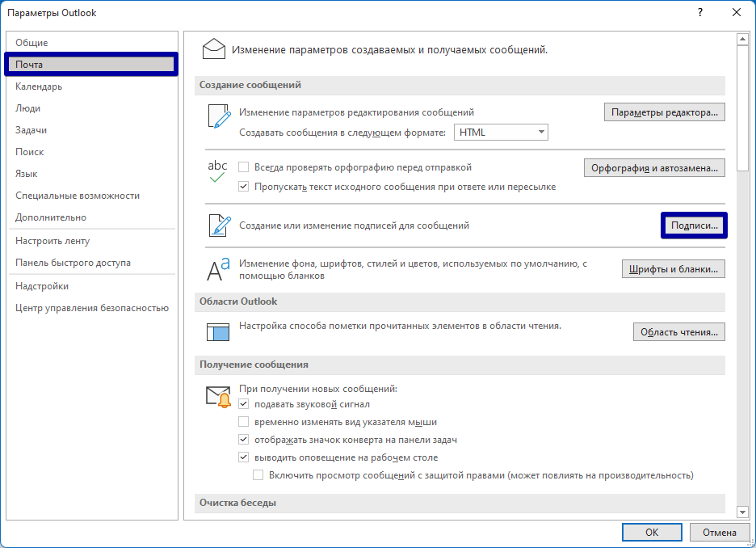Click the Отмена button
The height and width of the screenshot is (548, 756).
(x=720, y=532)
